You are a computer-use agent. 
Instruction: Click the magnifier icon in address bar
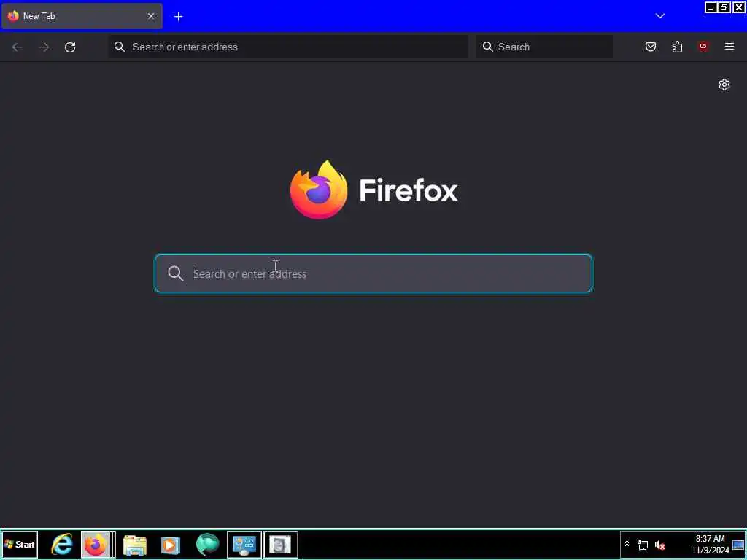[x=120, y=47]
